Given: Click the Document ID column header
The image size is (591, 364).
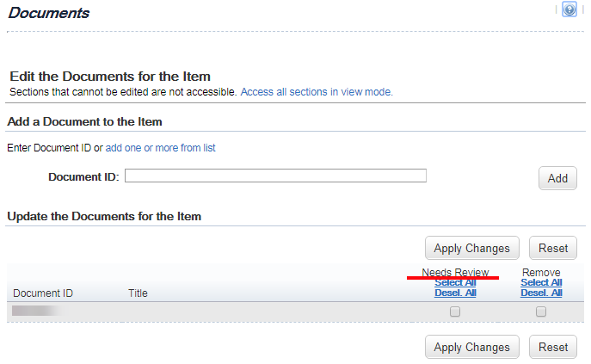Looking at the screenshot, I should [43, 293].
